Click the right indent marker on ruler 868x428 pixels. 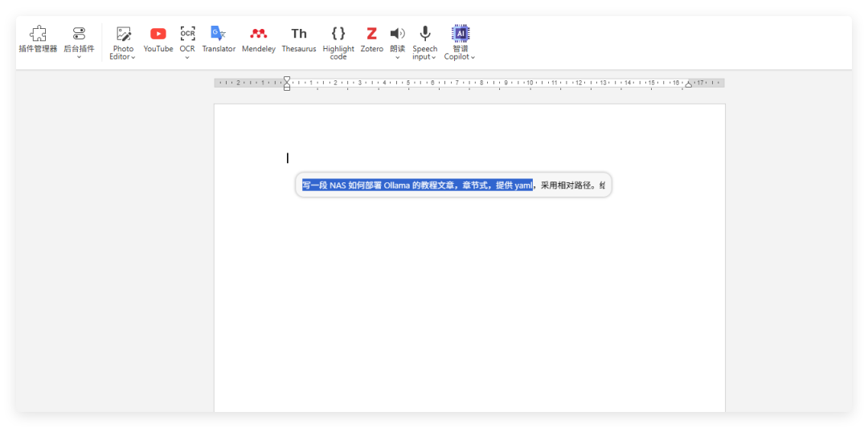689,84
